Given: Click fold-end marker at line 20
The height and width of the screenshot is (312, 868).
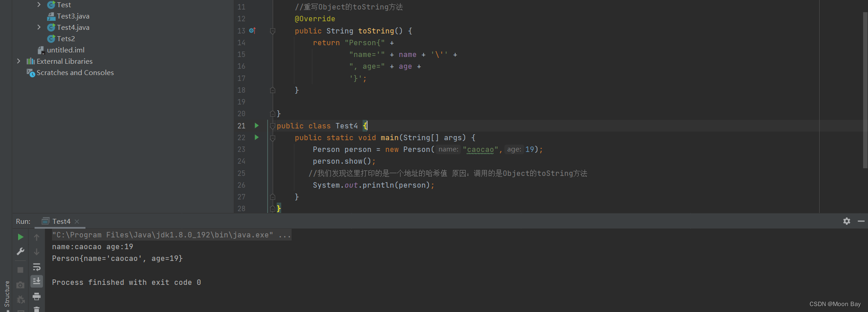Looking at the screenshot, I should pyautogui.click(x=273, y=113).
